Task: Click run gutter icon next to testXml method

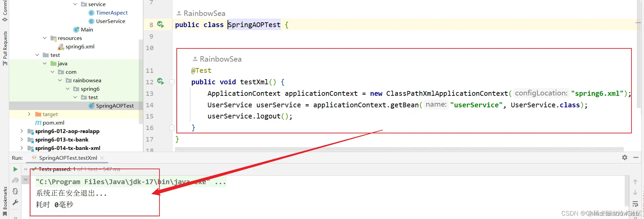Action: 160,82
